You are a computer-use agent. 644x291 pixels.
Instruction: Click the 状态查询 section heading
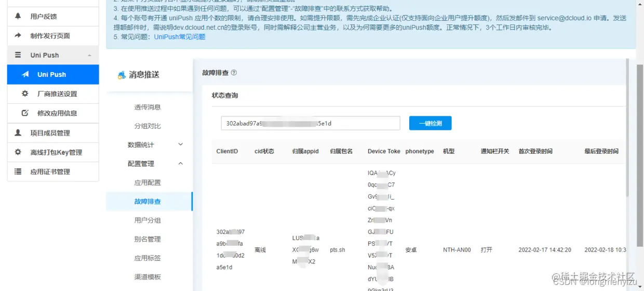[225, 96]
